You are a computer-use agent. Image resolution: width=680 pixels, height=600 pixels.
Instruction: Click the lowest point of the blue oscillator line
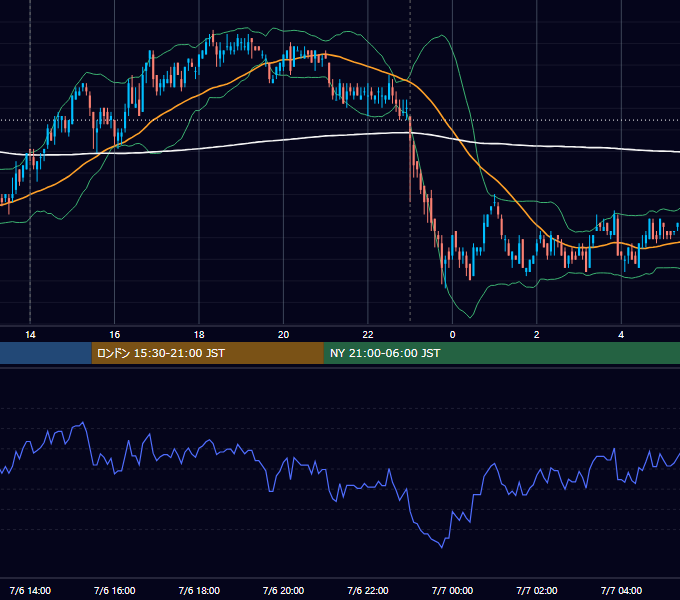pyautogui.click(x=442, y=547)
